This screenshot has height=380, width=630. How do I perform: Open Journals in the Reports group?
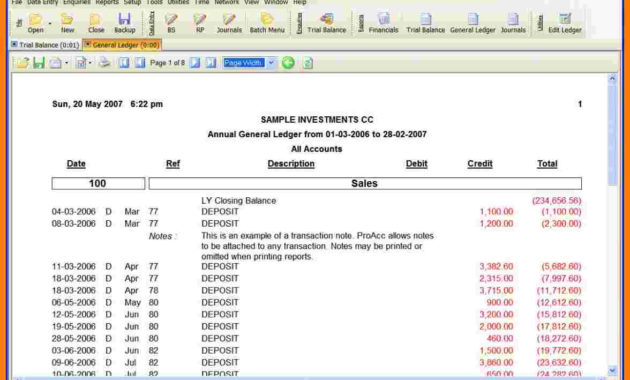(513, 23)
